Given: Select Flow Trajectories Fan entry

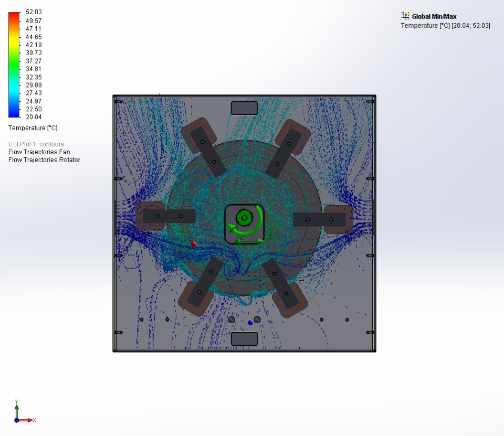Looking at the screenshot, I should click(x=39, y=152).
